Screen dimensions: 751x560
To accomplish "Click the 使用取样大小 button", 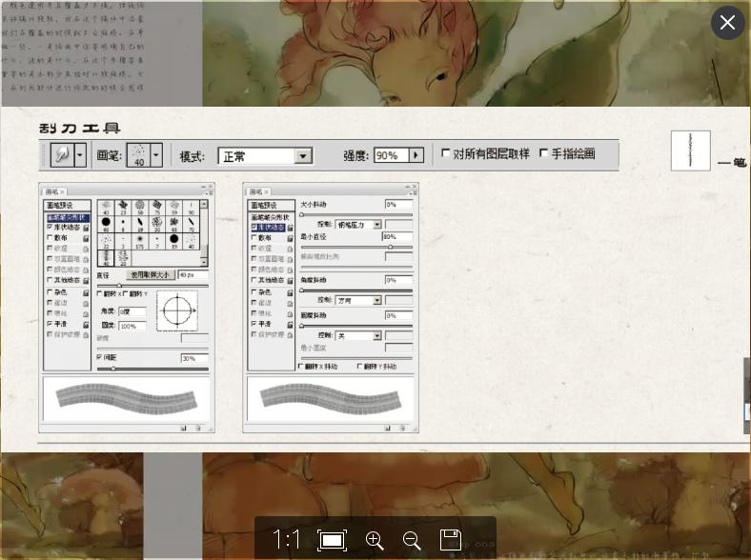I will coord(151,274).
